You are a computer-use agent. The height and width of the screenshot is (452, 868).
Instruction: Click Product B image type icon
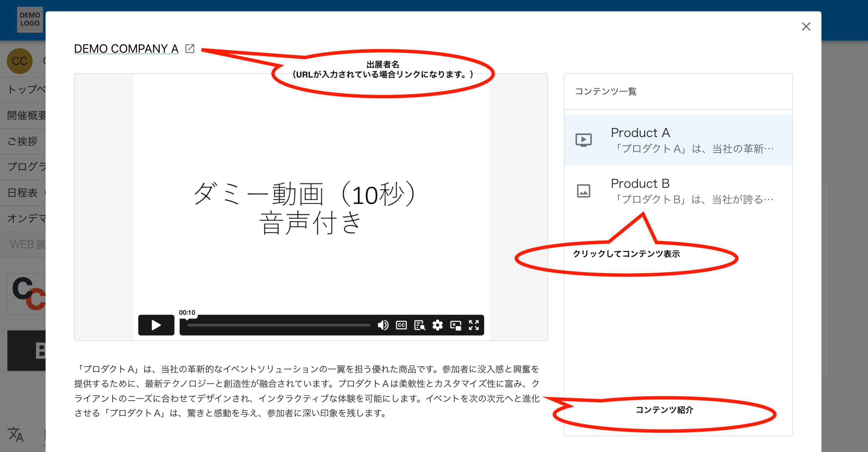[x=583, y=191]
